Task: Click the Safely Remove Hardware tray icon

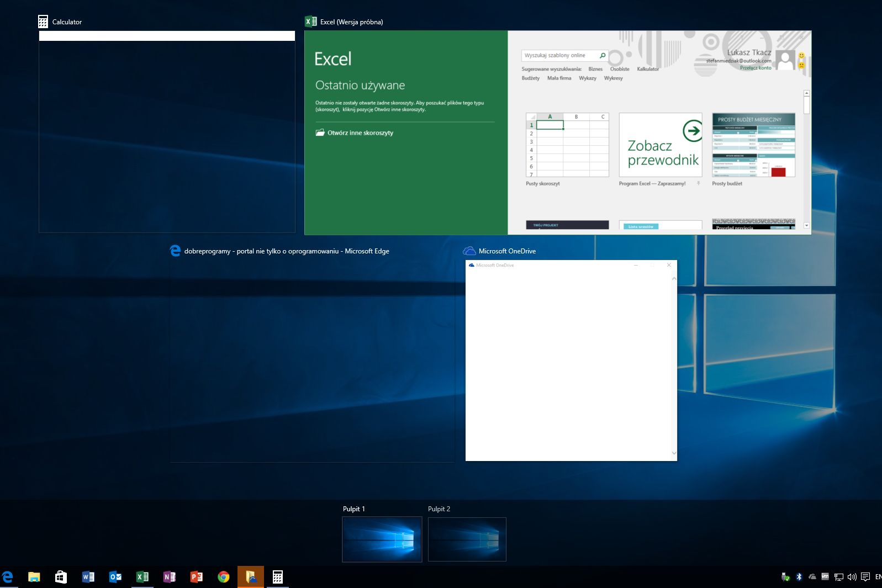Action: [785, 577]
